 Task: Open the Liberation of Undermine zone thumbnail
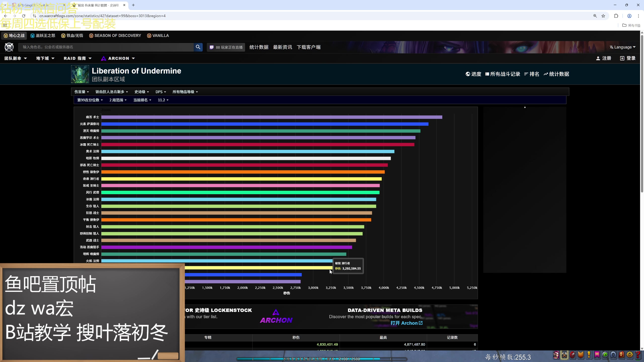(80, 74)
